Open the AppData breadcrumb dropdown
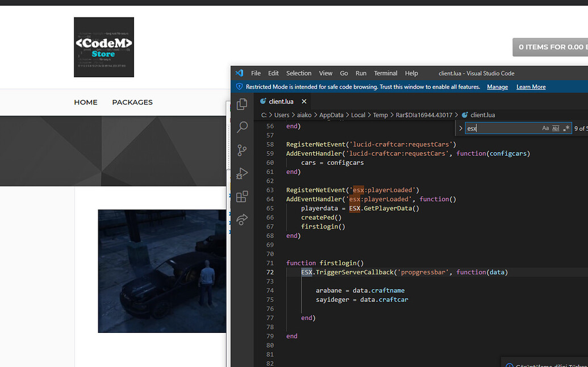588x367 pixels. 331,115
